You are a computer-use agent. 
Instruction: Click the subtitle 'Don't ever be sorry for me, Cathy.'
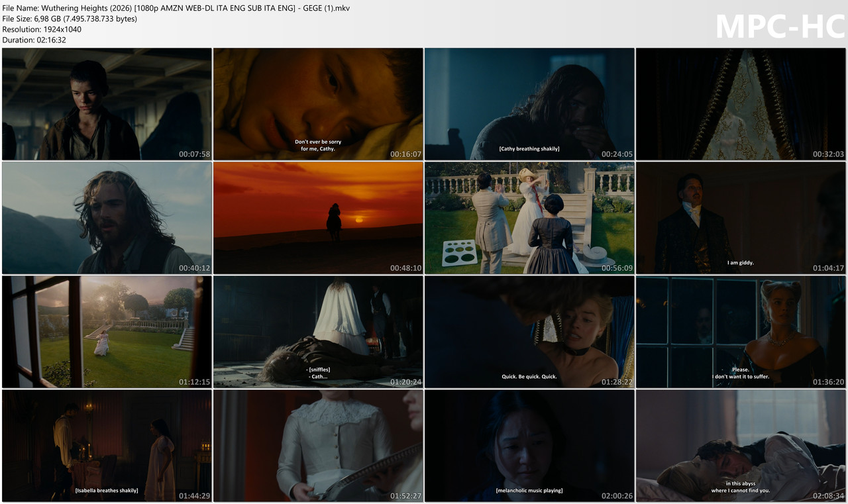click(318, 145)
